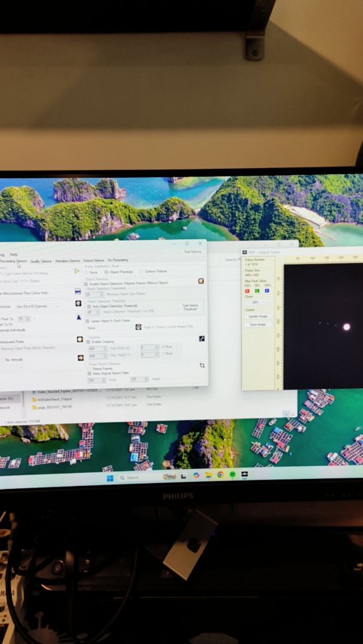Click the blue B channel button in output window
Screen dimensions: 363x644
[x=267, y=291]
